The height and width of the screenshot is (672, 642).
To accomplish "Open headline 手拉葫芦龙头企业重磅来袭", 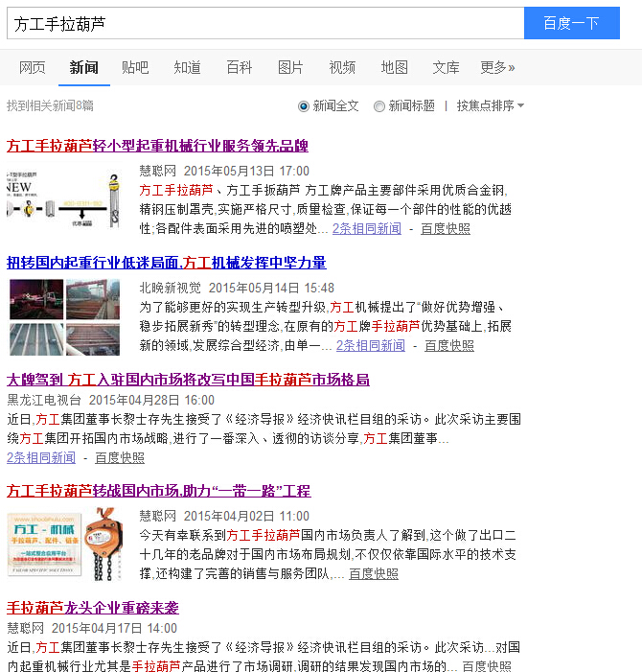I will pos(93,608).
